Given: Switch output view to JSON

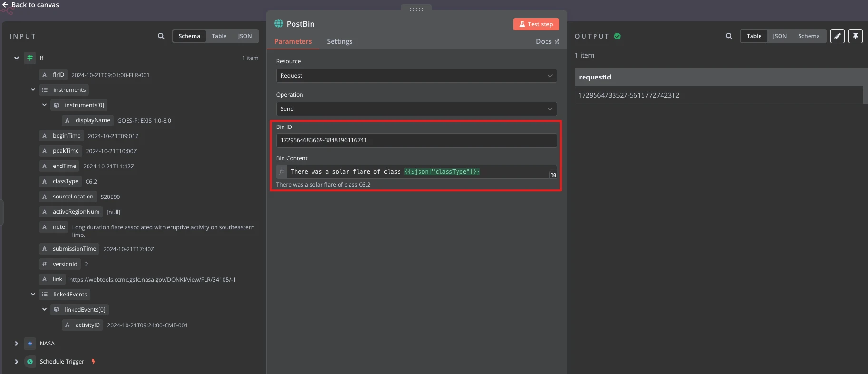Looking at the screenshot, I should tap(780, 36).
